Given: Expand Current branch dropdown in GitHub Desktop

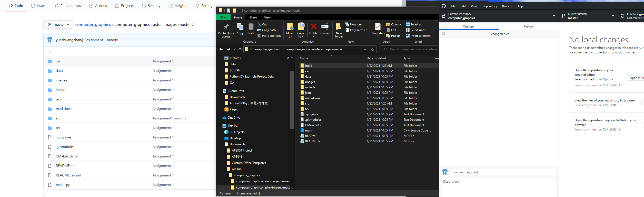Looking at the screenshot, I should [588, 16].
